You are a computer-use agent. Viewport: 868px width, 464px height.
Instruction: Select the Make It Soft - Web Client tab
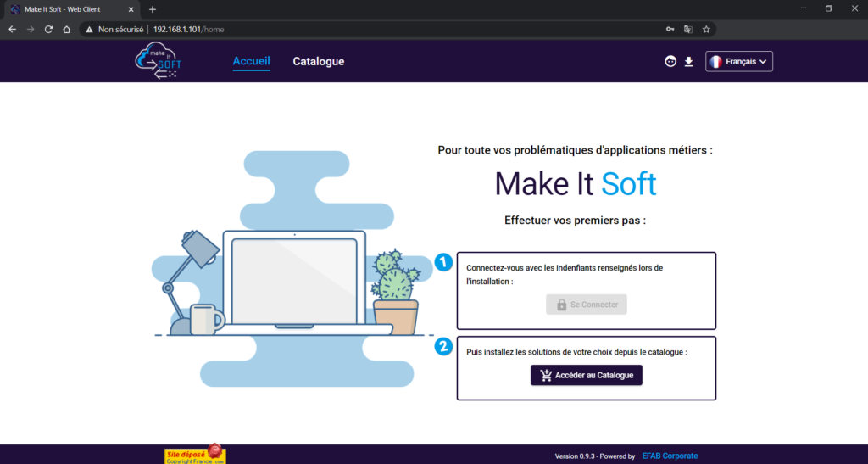coord(71,9)
